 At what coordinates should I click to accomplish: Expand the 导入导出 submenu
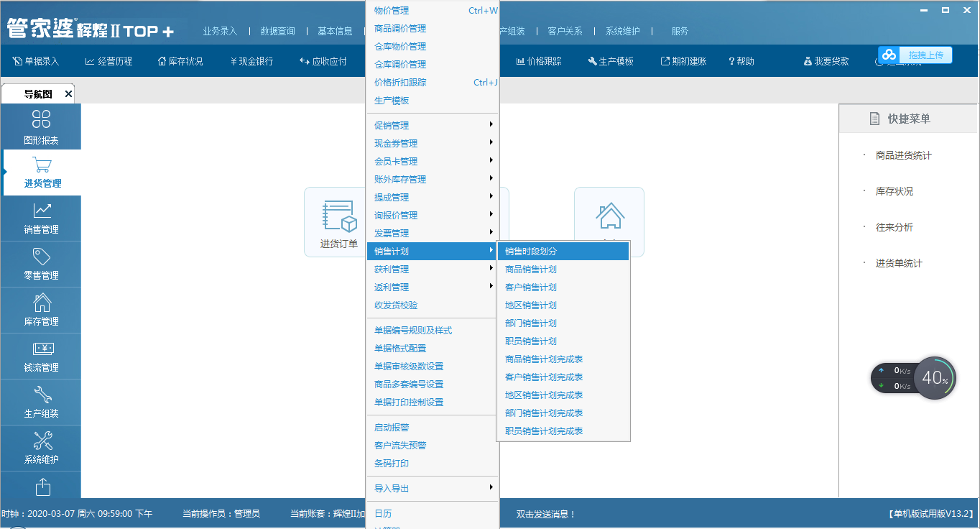click(x=433, y=488)
